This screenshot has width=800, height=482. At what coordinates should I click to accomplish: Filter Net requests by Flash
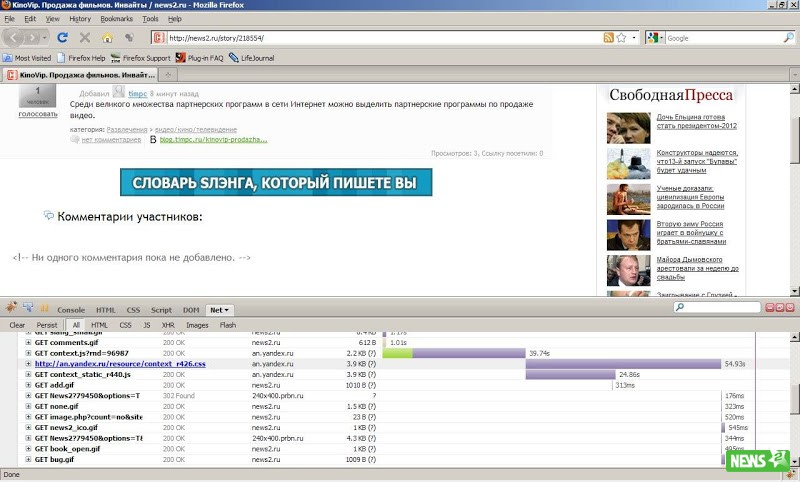(x=228, y=325)
